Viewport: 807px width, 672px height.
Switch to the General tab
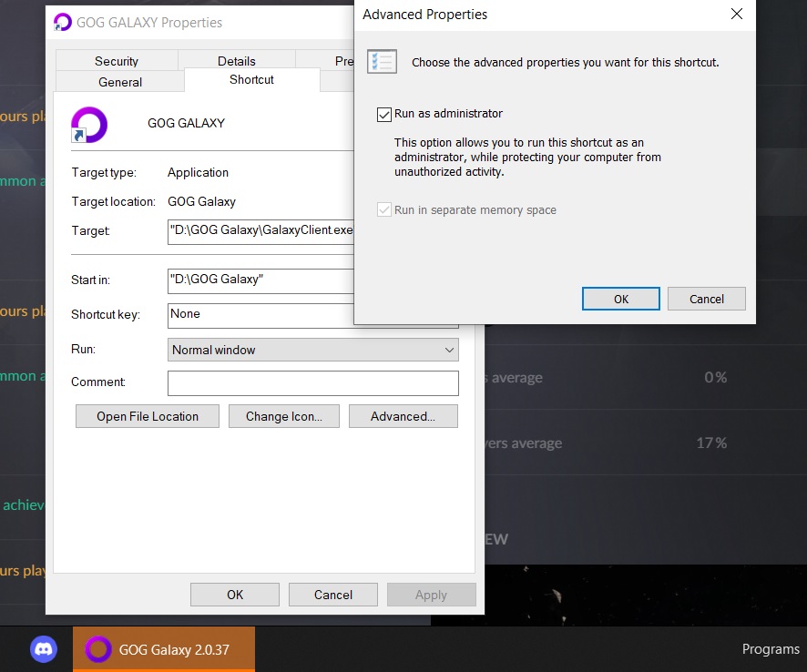(x=120, y=82)
